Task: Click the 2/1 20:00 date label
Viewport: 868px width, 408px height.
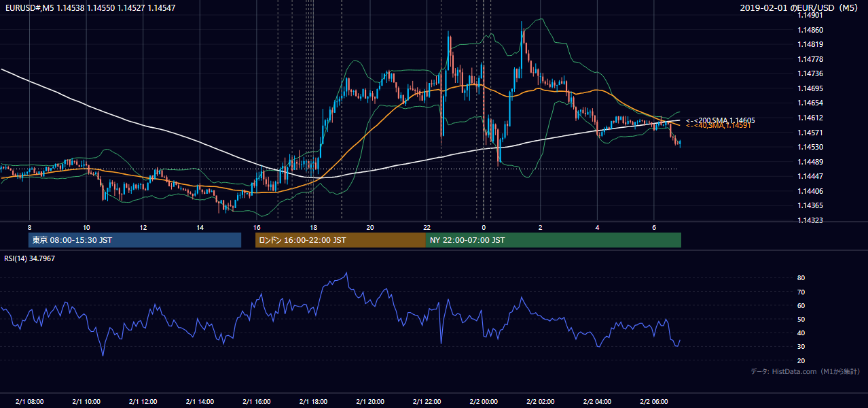Action: click(370, 401)
